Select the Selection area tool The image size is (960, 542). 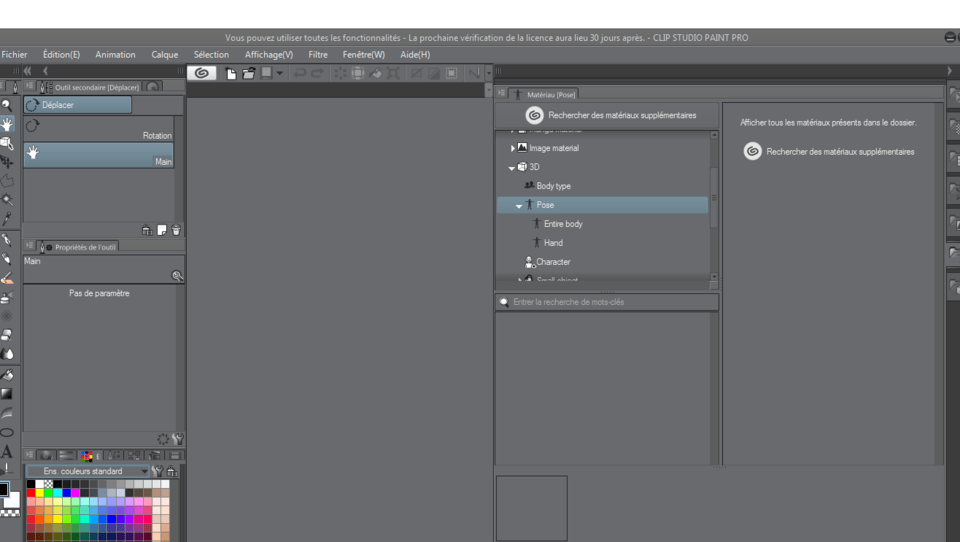(x=7, y=181)
